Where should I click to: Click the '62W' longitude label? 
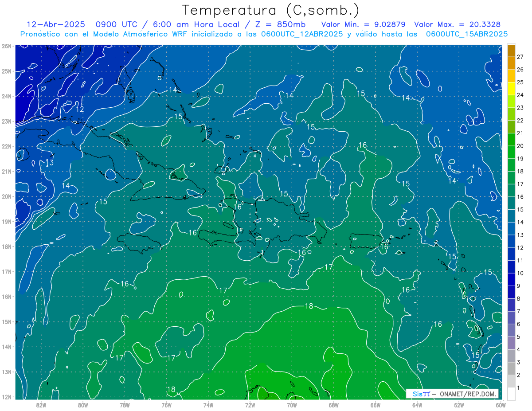coord(459,404)
